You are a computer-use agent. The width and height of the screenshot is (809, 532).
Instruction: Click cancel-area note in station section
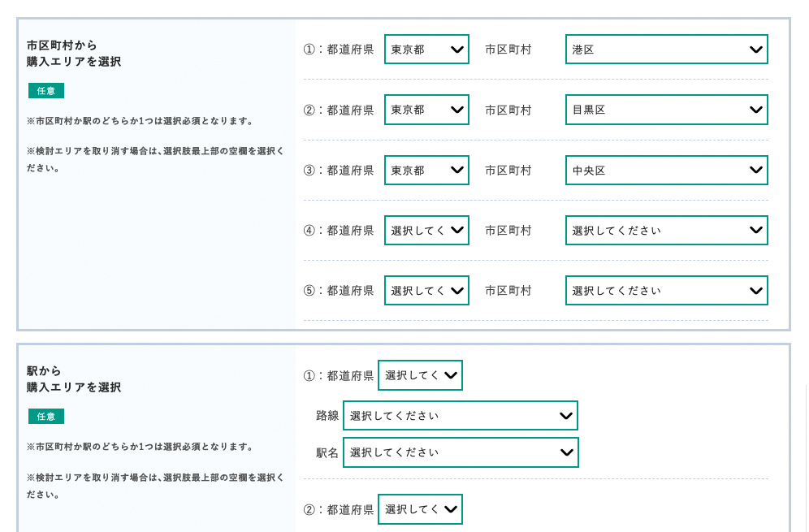coord(155,486)
